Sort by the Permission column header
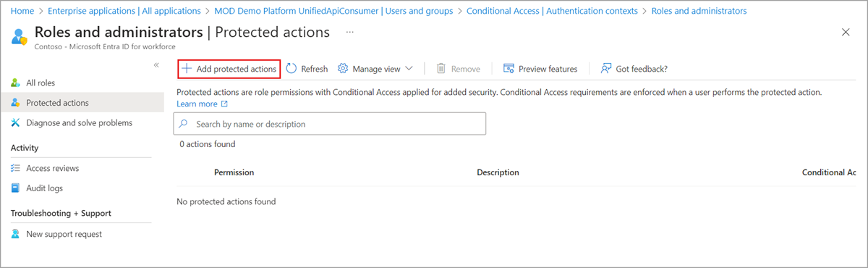This screenshot has height=268, width=868. click(234, 172)
